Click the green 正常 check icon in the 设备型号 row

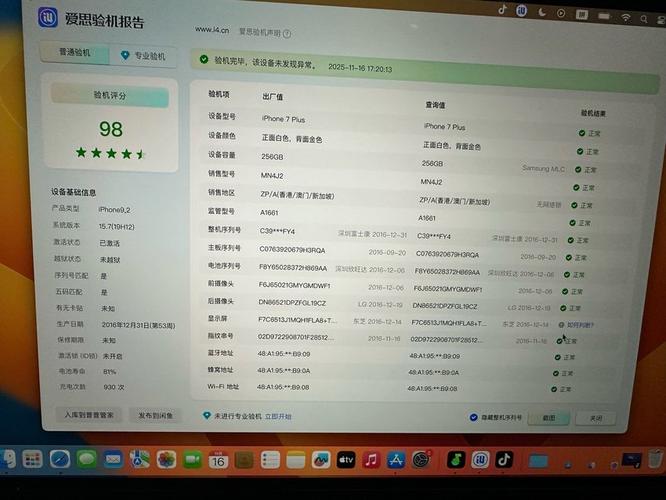pos(582,133)
